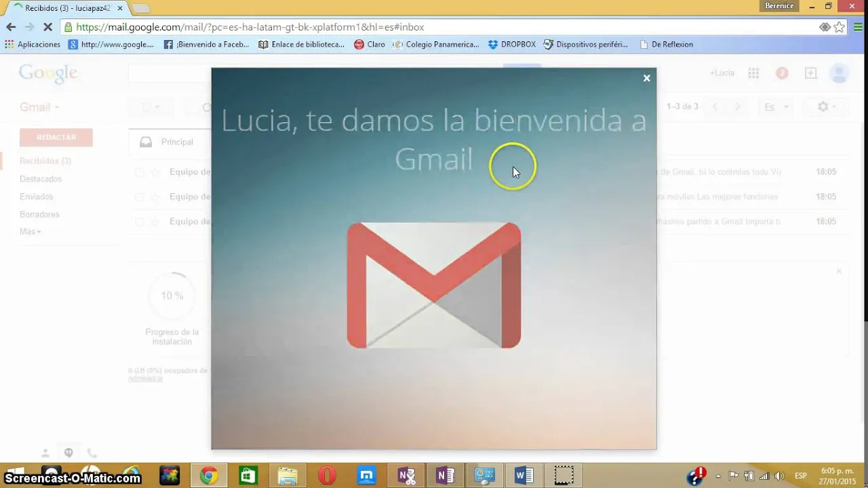Open Word from the taskbar
Screen dimensions: 868x488
(524, 476)
